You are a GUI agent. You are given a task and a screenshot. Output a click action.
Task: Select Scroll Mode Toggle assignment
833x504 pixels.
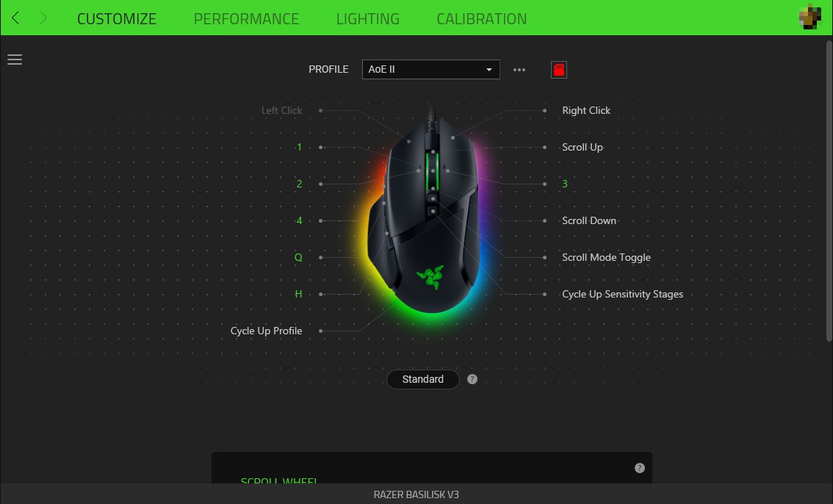pos(606,258)
